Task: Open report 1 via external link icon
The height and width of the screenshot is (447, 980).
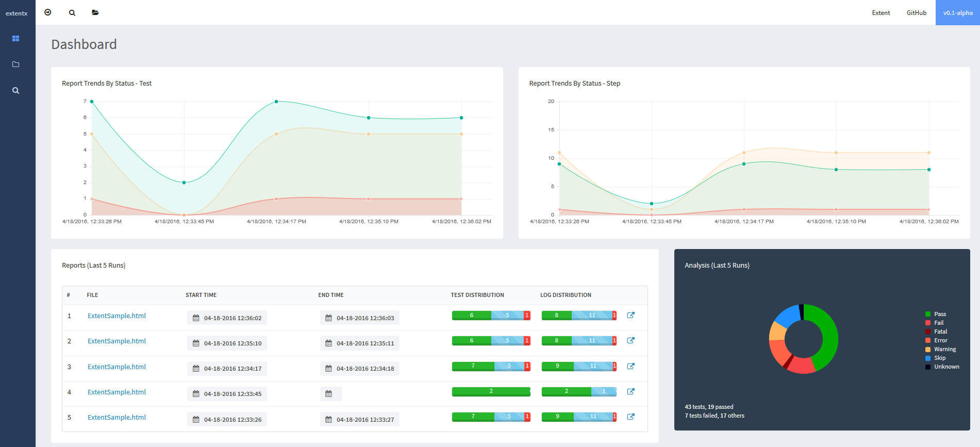Action: tap(630, 315)
